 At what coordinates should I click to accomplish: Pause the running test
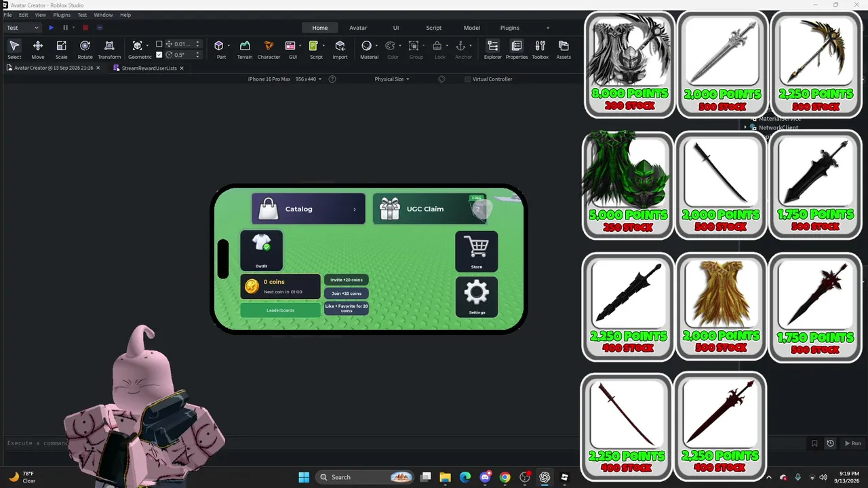tap(65, 28)
